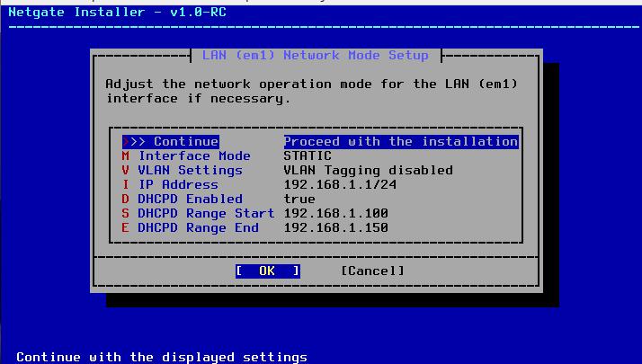Change the STATIC interface mode value
This screenshot has width=642, height=364.
click(x=308, y=155)
